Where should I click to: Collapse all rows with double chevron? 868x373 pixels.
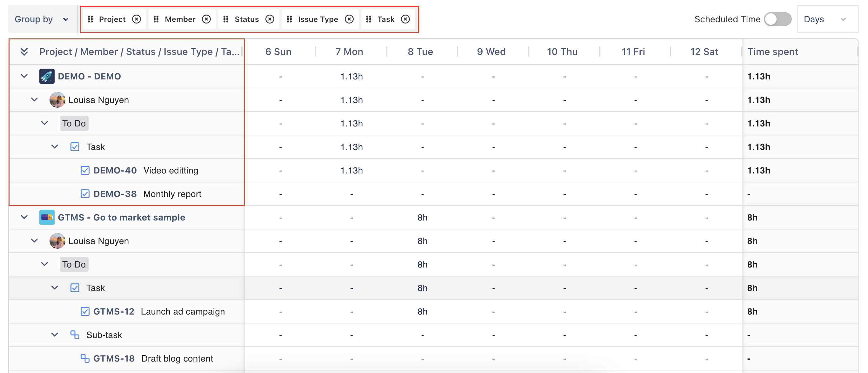(24, 51)
